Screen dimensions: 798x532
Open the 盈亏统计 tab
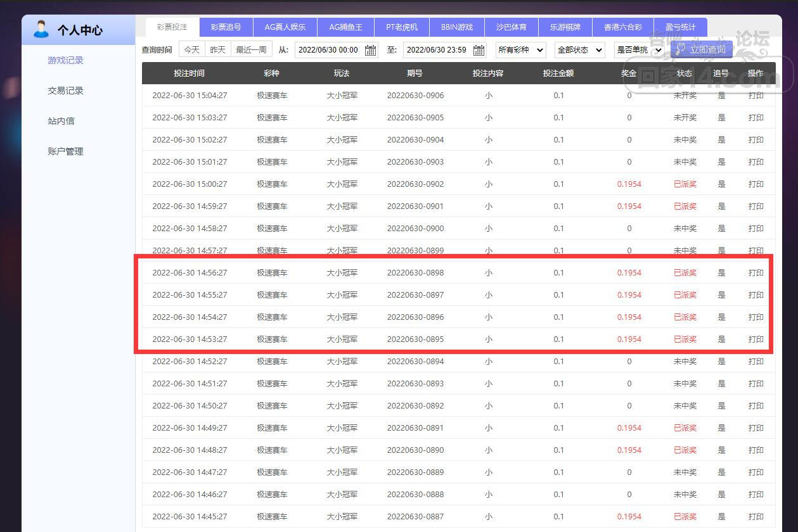[680, 27]
